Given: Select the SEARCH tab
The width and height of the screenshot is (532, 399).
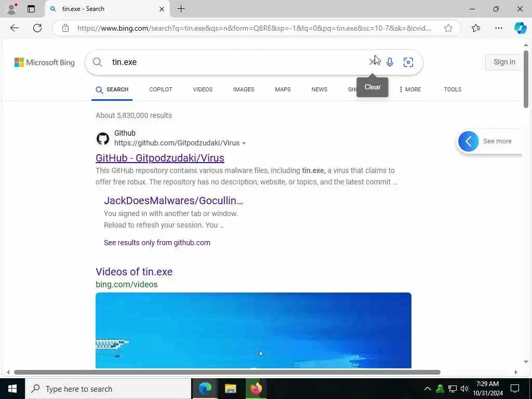Looking at the screenshot, I should [x=112, y=89].
